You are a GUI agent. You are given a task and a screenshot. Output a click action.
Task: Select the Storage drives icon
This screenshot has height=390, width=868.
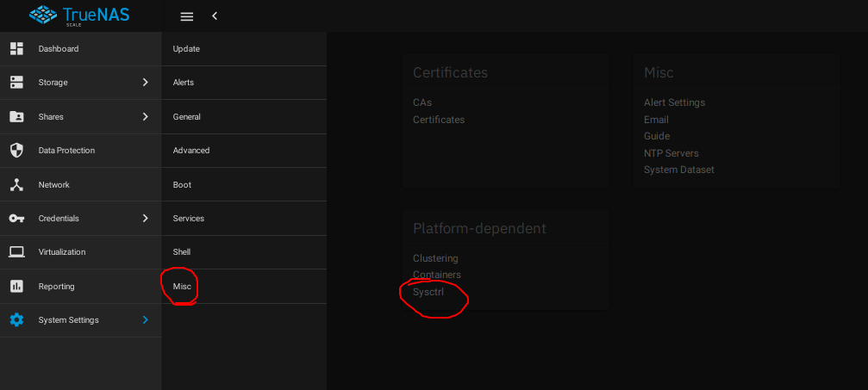pos(16,83)
